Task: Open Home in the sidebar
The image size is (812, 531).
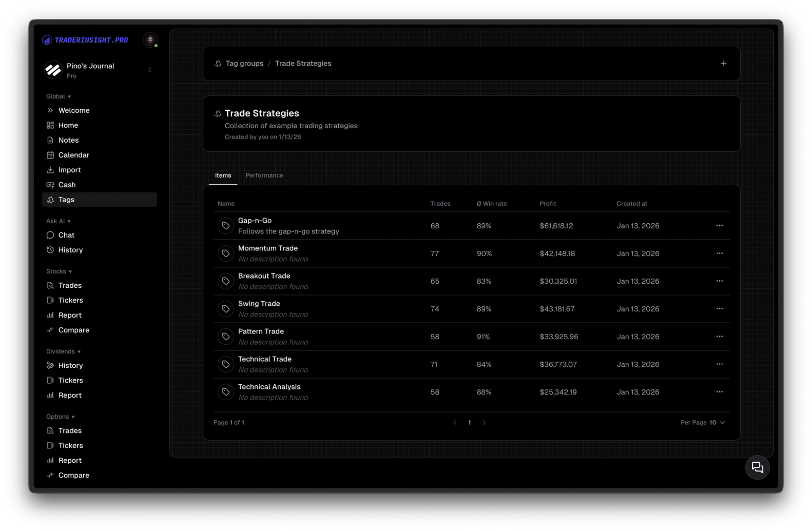Action: tap(100, 125)
